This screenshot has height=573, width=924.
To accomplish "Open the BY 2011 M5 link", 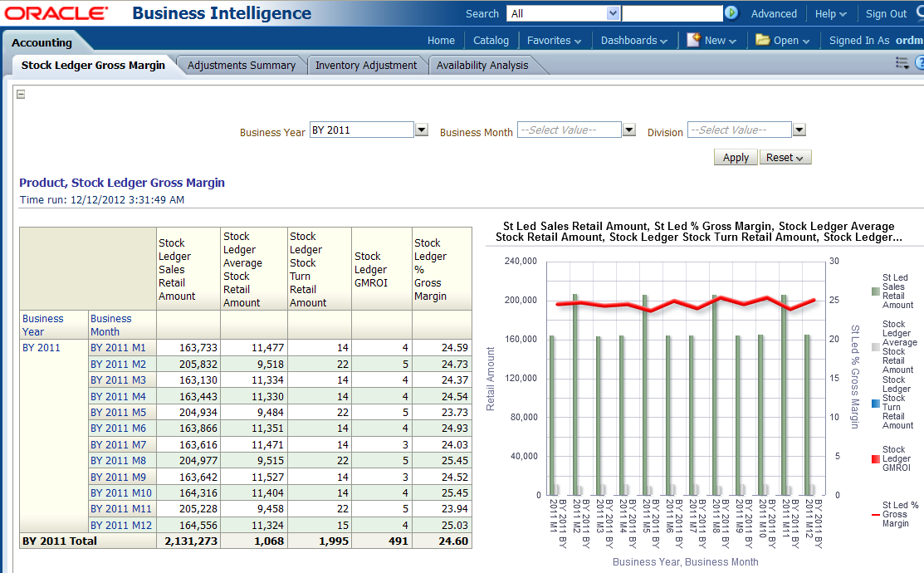I will point(118,413).
